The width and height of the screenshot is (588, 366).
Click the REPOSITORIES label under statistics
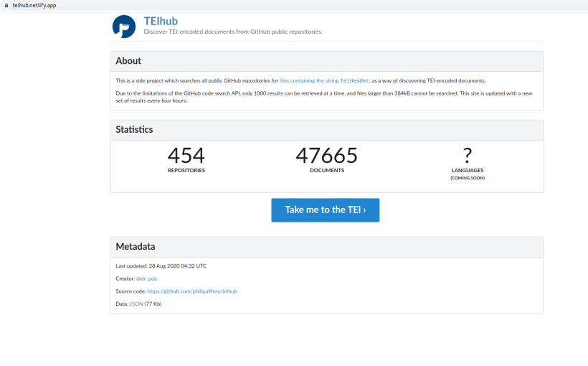tap(186, 171)
